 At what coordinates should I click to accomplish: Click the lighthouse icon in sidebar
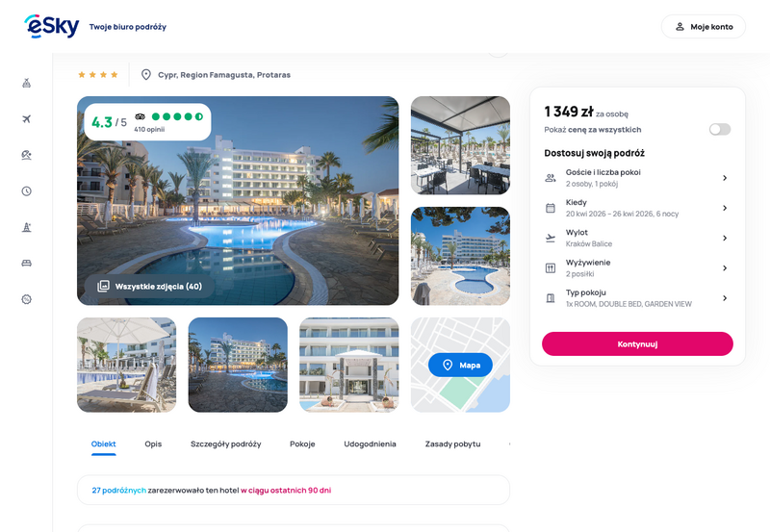(27, 227)
